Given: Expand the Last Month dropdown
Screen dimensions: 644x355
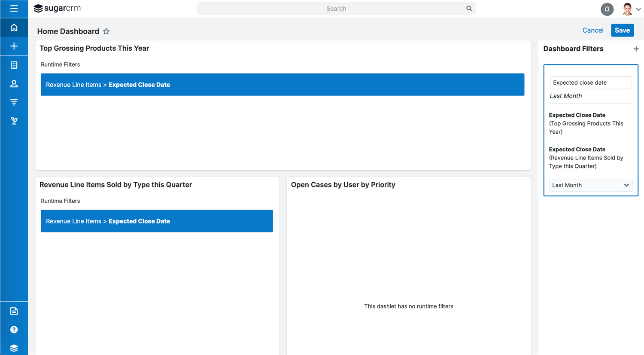Looking at the screenshot, I should (x=590, y=185).
